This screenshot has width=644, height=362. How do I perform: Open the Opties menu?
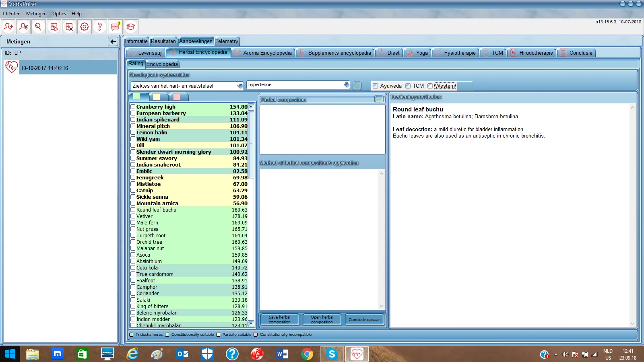click(59, 14)
